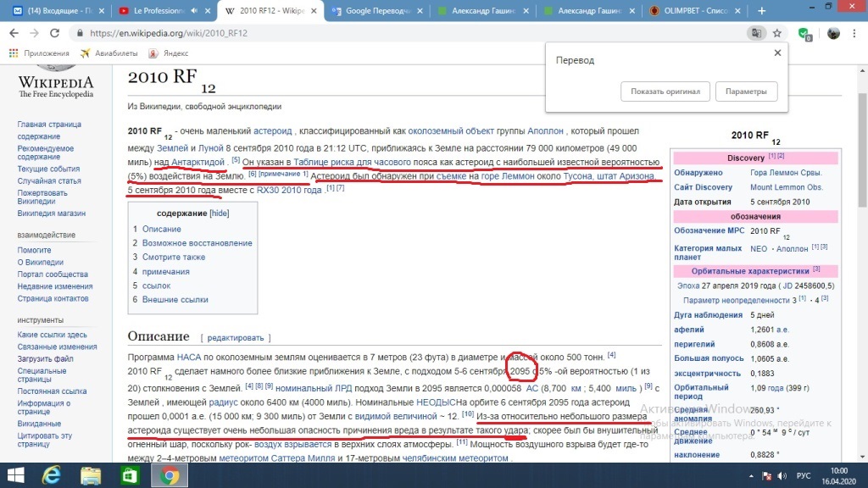Open Текущие события in sidebar
The image size is (868, 488).
click(48, 169)
